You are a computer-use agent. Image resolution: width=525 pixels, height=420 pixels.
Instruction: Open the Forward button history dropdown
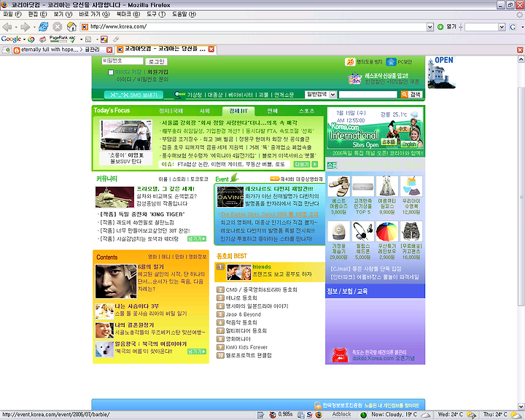point(34,27)
